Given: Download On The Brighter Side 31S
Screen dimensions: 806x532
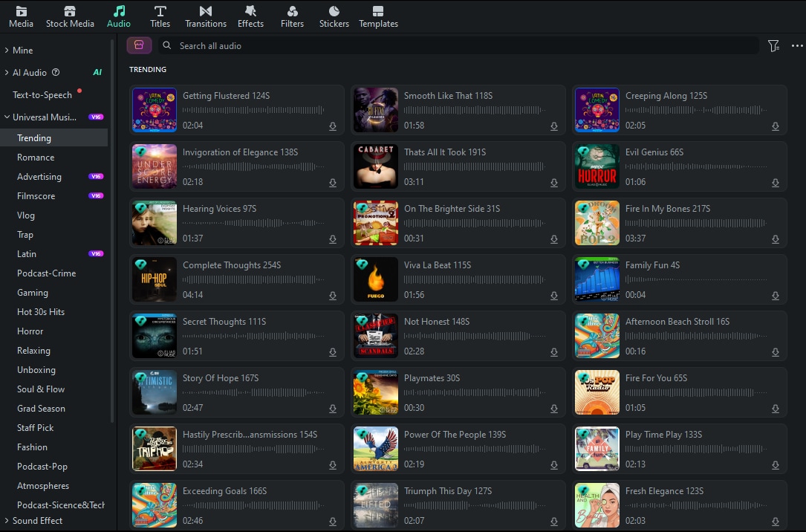Looking at the screenshot, I should click(x=553, y=239).
